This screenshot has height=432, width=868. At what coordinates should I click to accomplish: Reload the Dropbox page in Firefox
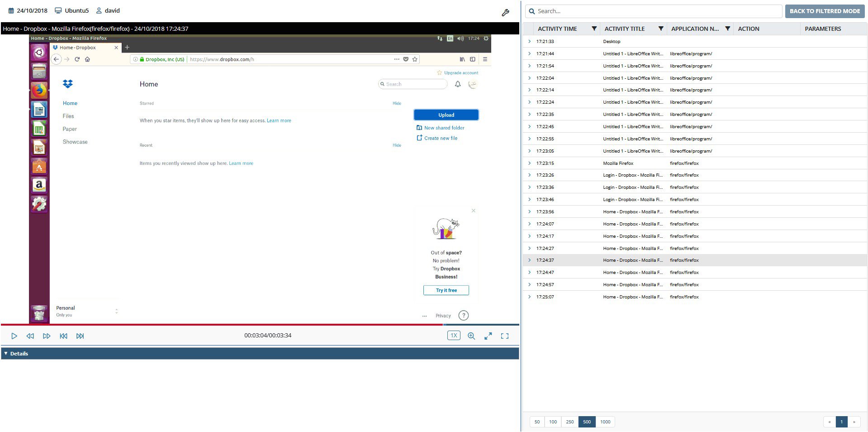coord(77,59)
